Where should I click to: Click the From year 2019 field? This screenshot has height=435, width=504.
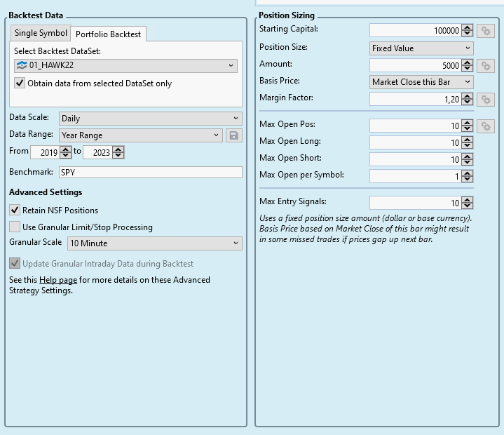(x=45, y=152)
